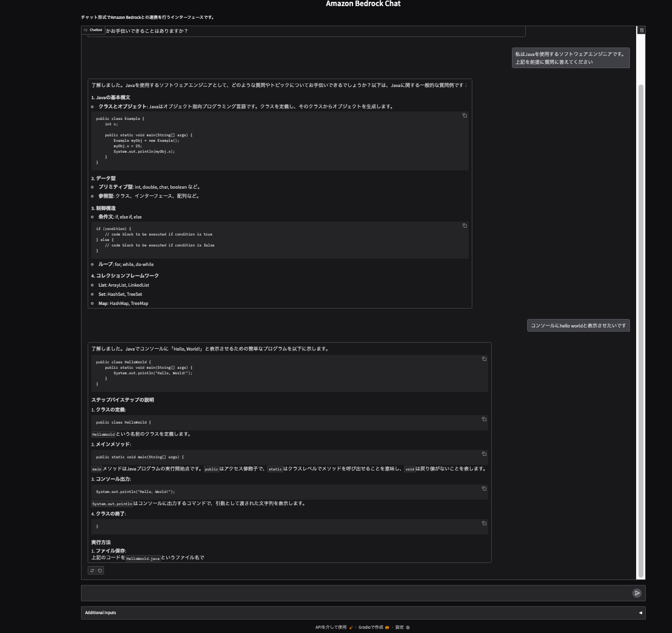
Task: Click the '2. データ型' heading
Action: 103,178
